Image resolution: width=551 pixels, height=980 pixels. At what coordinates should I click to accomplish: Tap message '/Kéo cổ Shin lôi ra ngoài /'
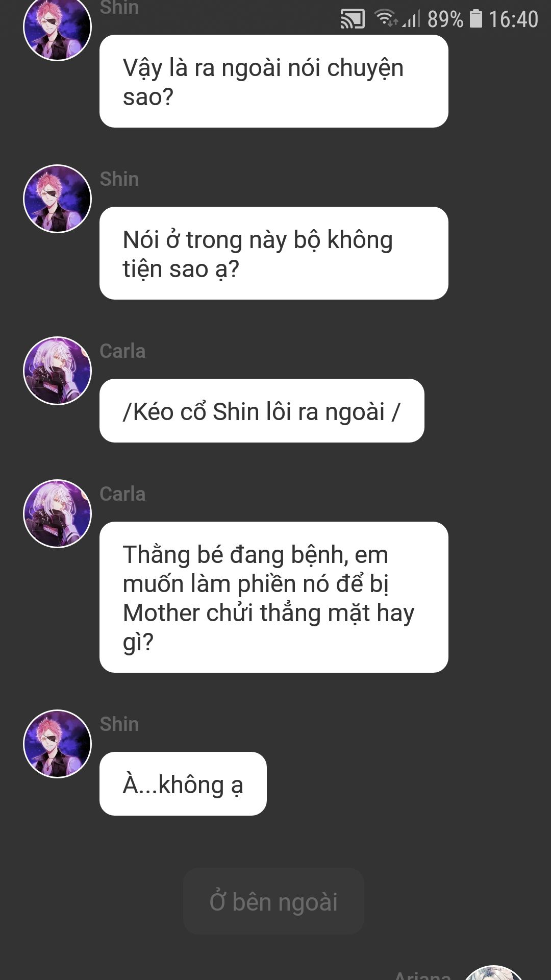tap(262, 411)
